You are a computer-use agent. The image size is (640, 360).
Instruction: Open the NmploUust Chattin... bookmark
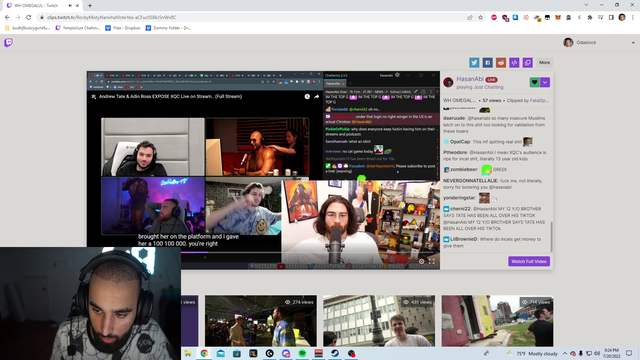tap(78, 28)
